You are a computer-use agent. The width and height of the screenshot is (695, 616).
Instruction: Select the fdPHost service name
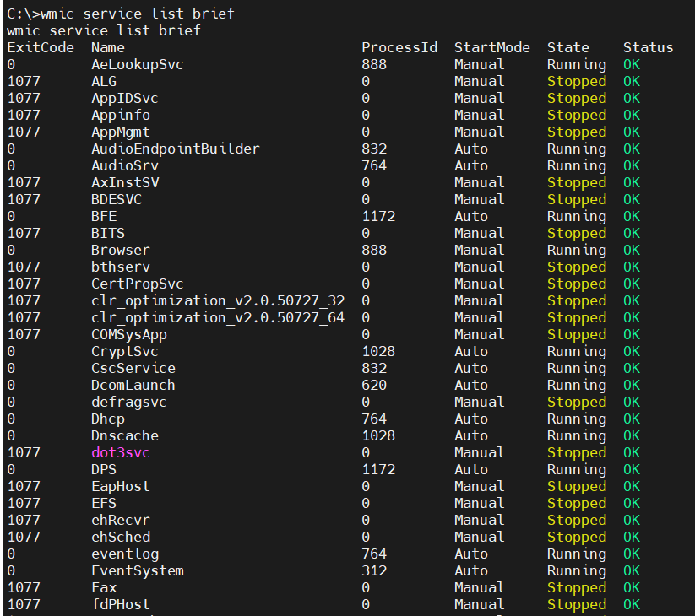coord(121,604)
